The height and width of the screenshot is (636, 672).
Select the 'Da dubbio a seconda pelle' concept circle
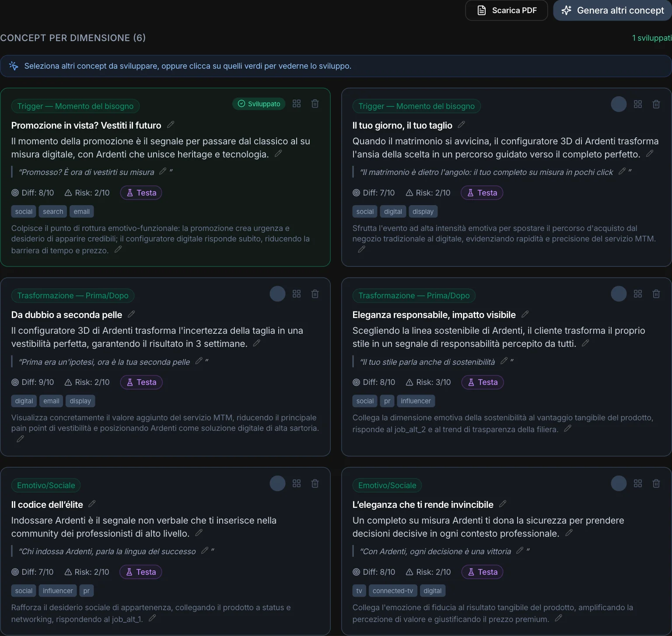point(277,294)
